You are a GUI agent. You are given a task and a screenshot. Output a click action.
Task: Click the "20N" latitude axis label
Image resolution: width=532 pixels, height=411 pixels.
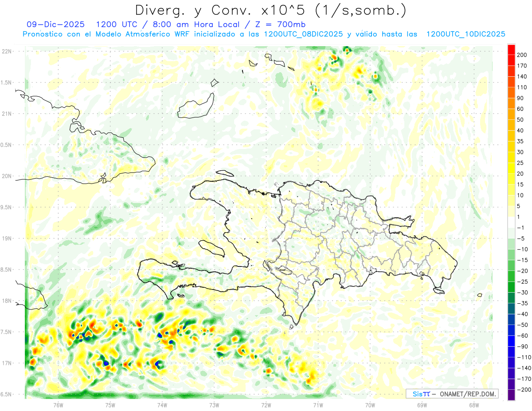7,176
